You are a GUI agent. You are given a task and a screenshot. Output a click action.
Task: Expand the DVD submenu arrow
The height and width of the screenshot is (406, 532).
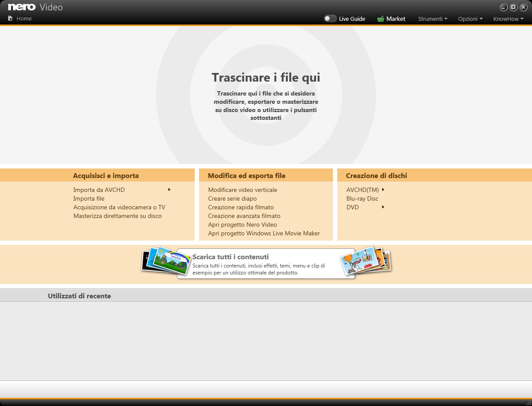pyautogui.click(x=383, y=207)
